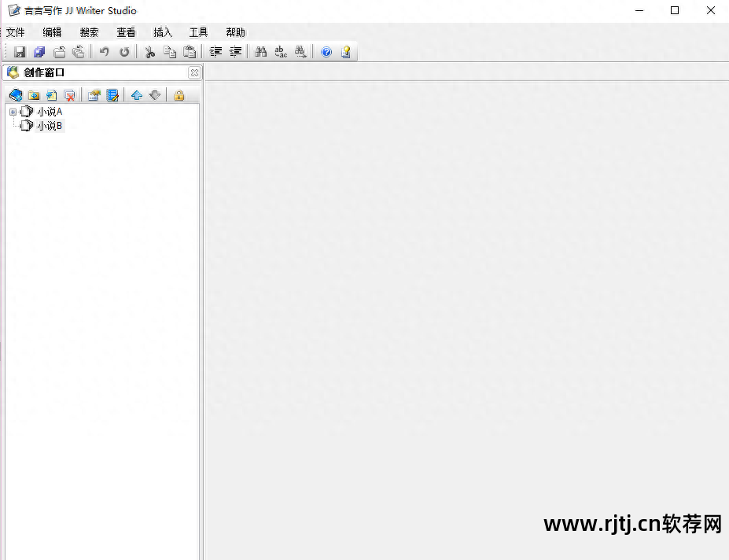Minimize the JJ Writer Studio window

[x=639, y=10]
